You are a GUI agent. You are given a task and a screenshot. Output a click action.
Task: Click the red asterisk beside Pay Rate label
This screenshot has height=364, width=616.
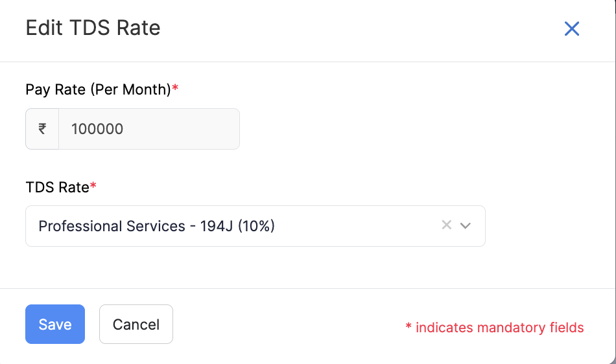tap(175, 89)
